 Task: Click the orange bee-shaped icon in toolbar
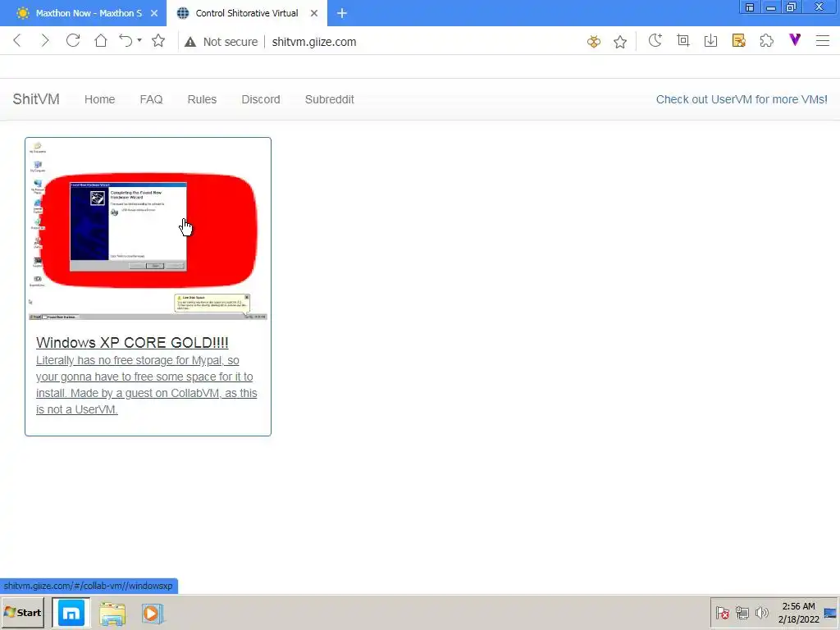pos(594,41)
